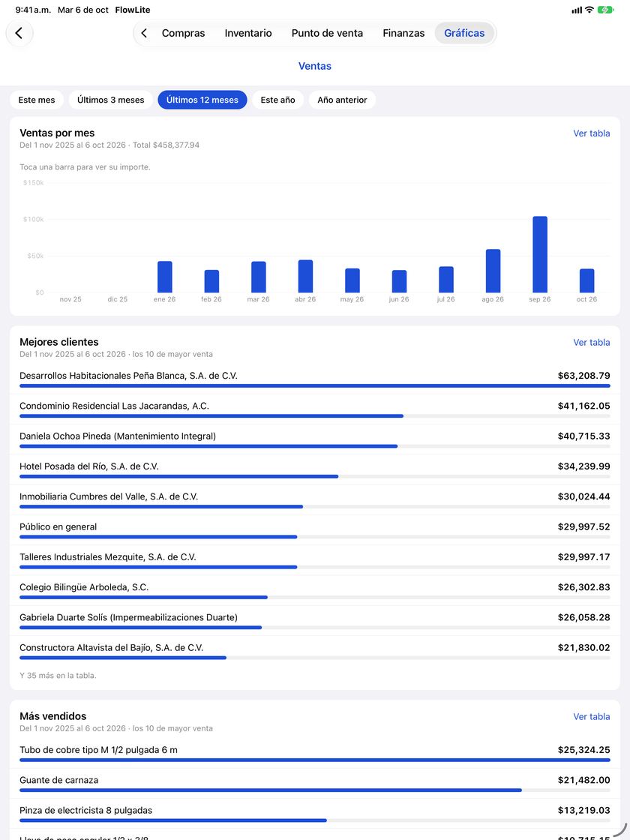Click the $34,239.99 amount
Screen dimensions: 630x840
tap(584, 466)
